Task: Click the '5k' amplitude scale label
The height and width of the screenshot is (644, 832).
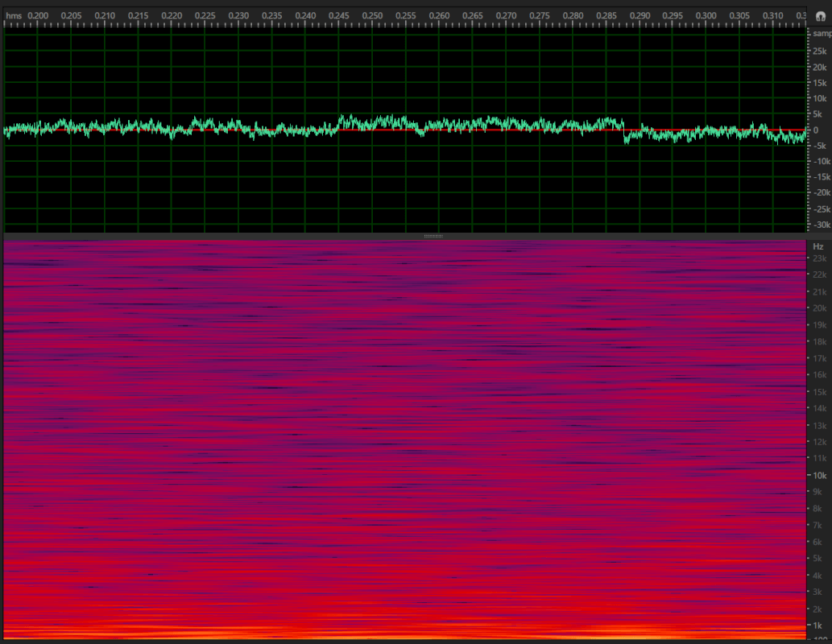Action: [x=816, y=114]
